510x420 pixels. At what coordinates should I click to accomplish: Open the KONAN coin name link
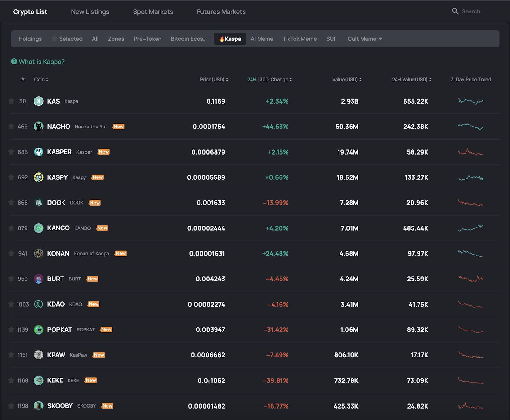pos(58,254)
